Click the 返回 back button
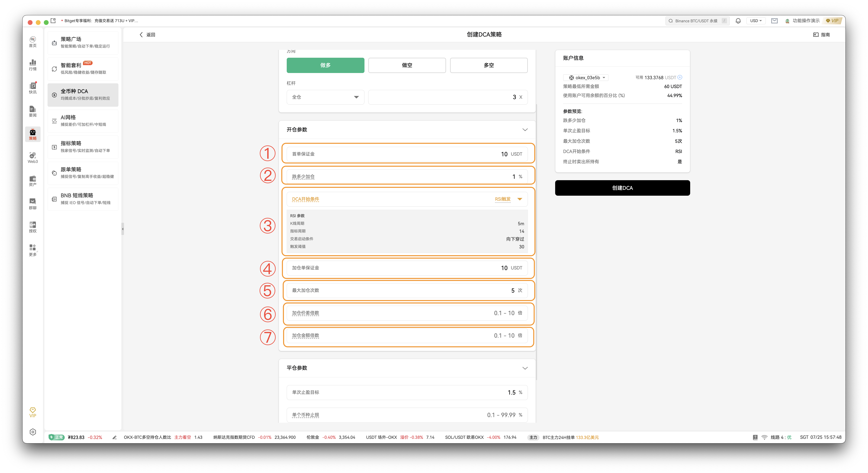Viewport: 868px width, 473px height. click(147, 35)
